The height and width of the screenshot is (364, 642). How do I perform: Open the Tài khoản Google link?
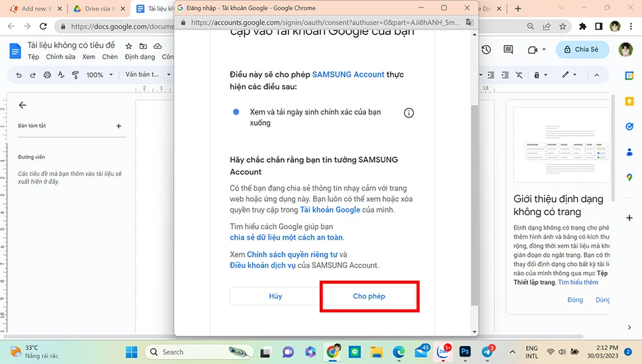pos(330,210)
